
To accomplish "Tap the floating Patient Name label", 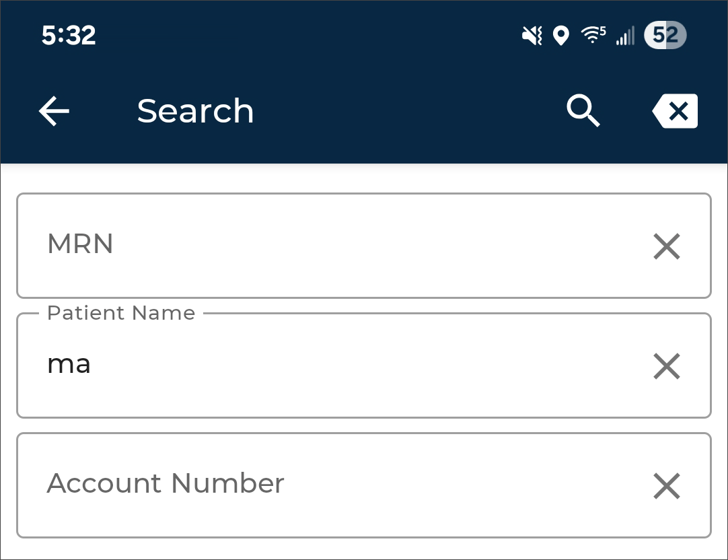I will point(121,313).
